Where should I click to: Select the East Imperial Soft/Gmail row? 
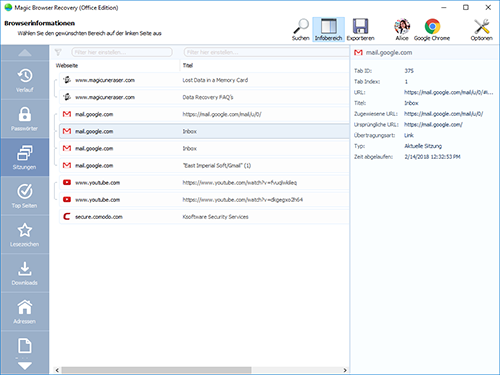click(x=204, y=165)
